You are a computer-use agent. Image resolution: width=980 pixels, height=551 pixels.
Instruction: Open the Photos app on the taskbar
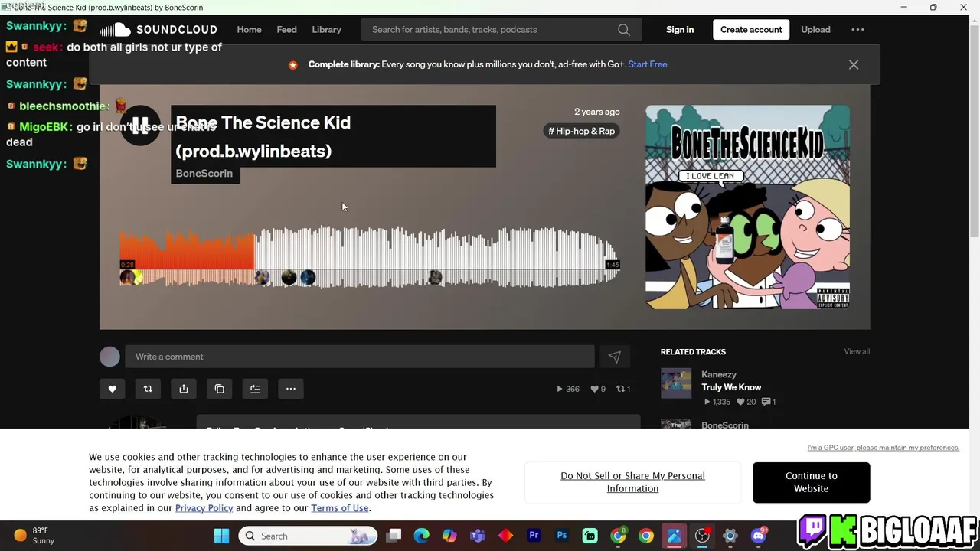tap(674, 536)
